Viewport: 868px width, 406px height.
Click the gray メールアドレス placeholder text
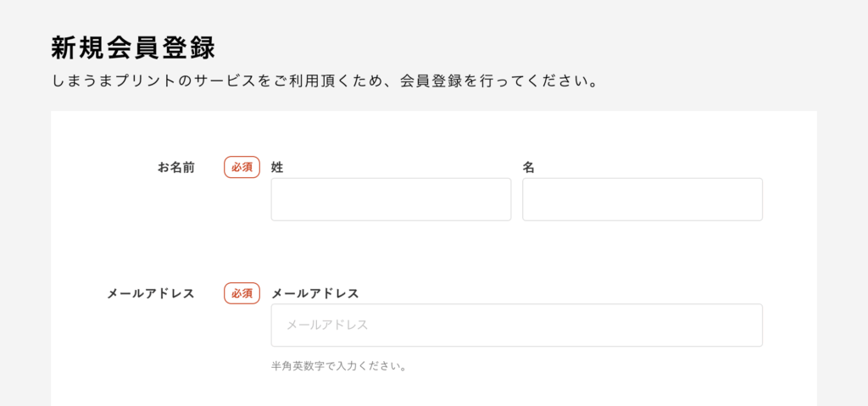[x=327, y=325]
